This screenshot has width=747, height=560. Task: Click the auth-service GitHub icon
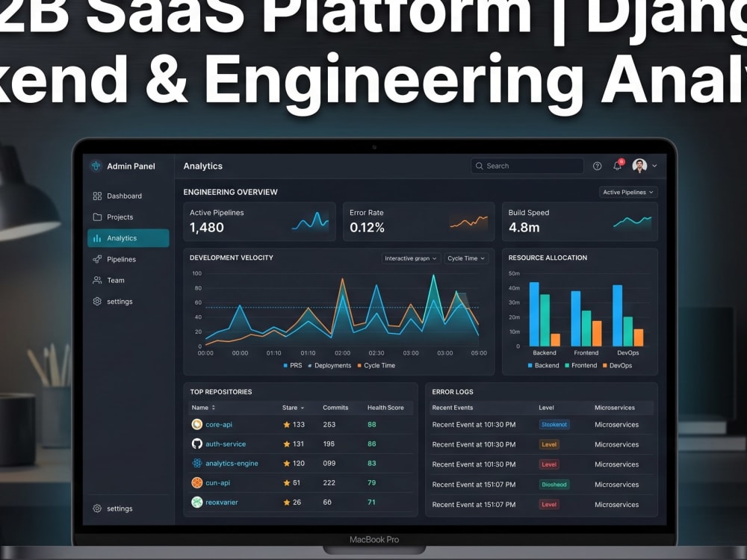point(196,444)
